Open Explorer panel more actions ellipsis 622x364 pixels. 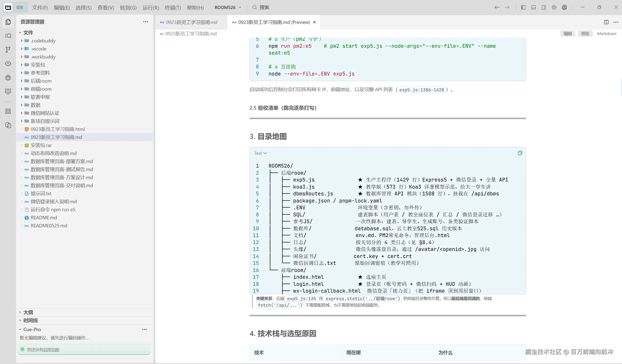click(146, 22)
